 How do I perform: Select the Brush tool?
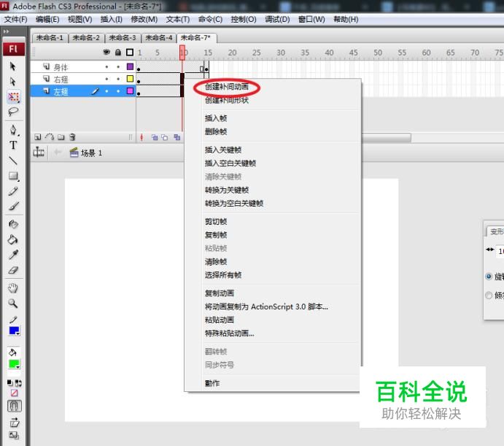tap(13, 206)
